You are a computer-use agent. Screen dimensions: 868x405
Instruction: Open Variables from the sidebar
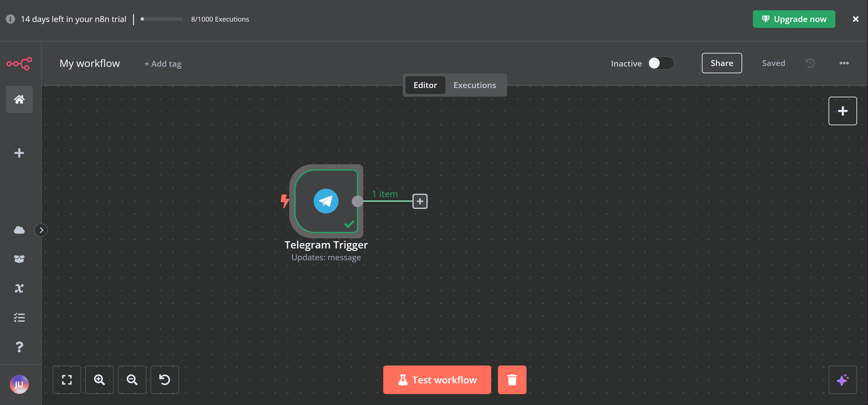[x=19, y=288]
